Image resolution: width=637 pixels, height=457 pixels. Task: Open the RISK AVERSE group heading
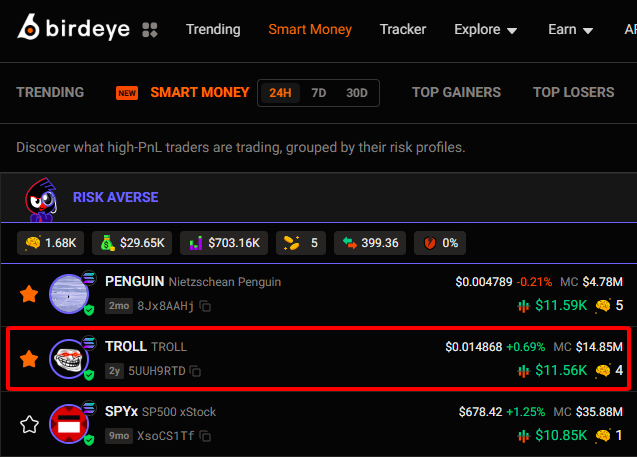pos(115,197)
